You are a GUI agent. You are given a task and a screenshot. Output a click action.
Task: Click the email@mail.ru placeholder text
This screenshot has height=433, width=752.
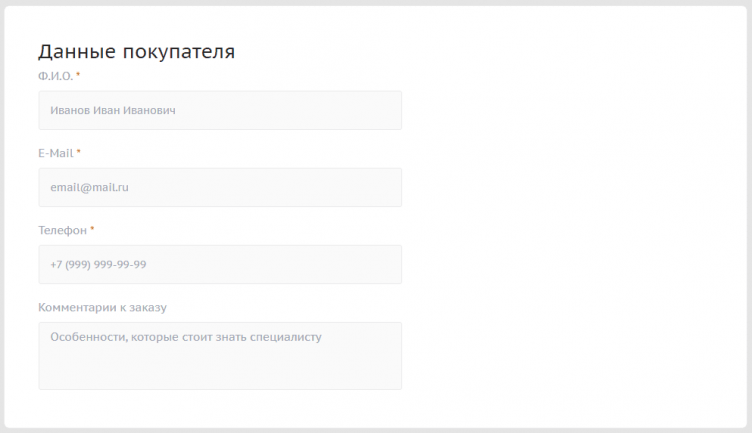[x=89, y=187]
